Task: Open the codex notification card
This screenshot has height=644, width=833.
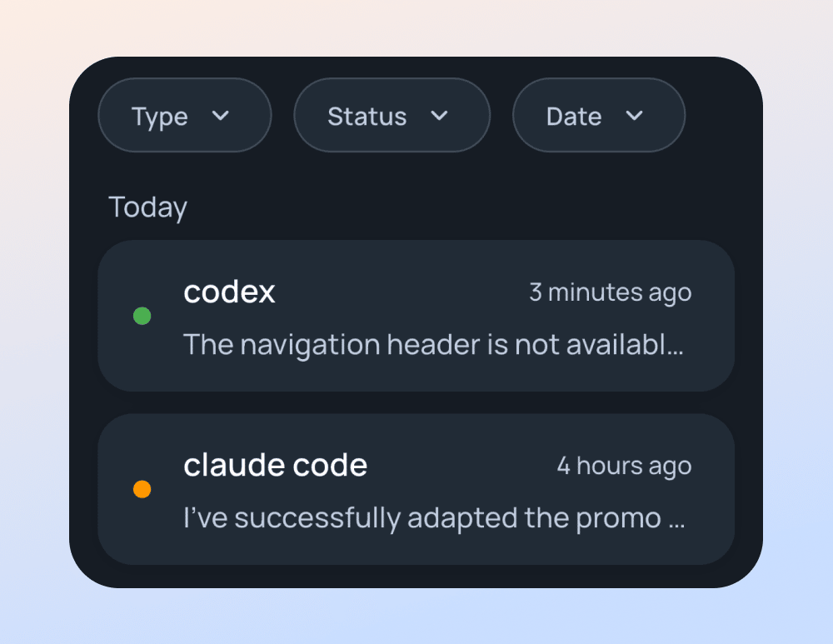Action: [x=416, y=317]
